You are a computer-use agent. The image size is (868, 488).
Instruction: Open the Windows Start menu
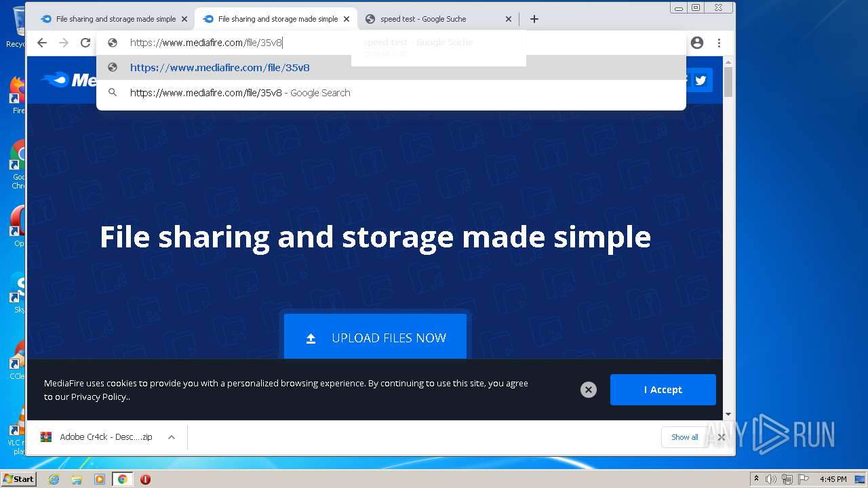click(18, 479)
